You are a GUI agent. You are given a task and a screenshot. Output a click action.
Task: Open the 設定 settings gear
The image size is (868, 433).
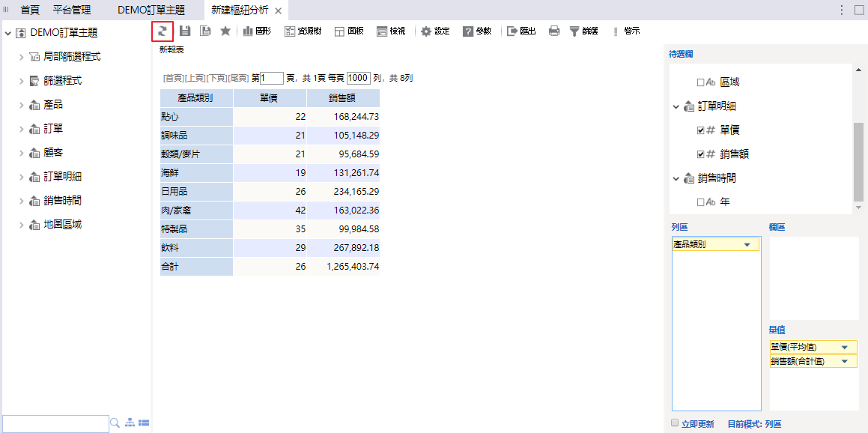click(x=435, y=31)
